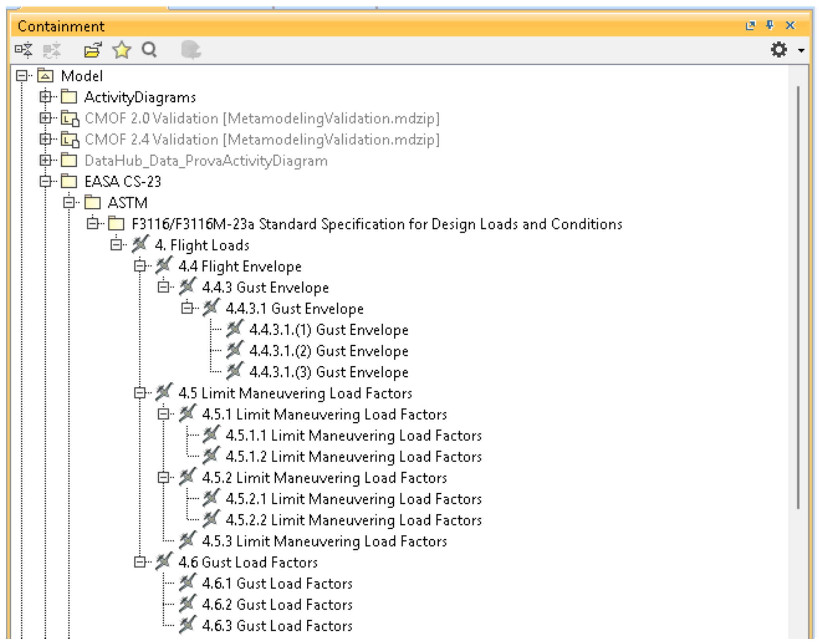
Task: Click requirement icon of 4.5.3 Limit Maneuvering
Action: 187,541
